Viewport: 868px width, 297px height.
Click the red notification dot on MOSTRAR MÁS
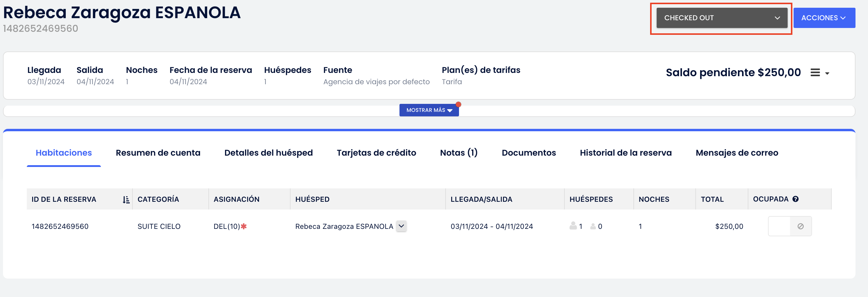click(x=458, y=104)
